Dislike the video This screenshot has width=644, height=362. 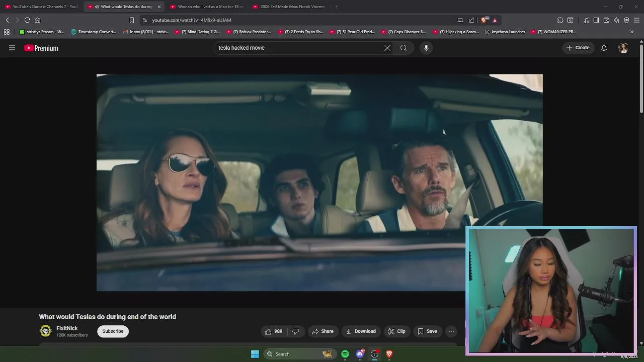[x=296, y=331]
